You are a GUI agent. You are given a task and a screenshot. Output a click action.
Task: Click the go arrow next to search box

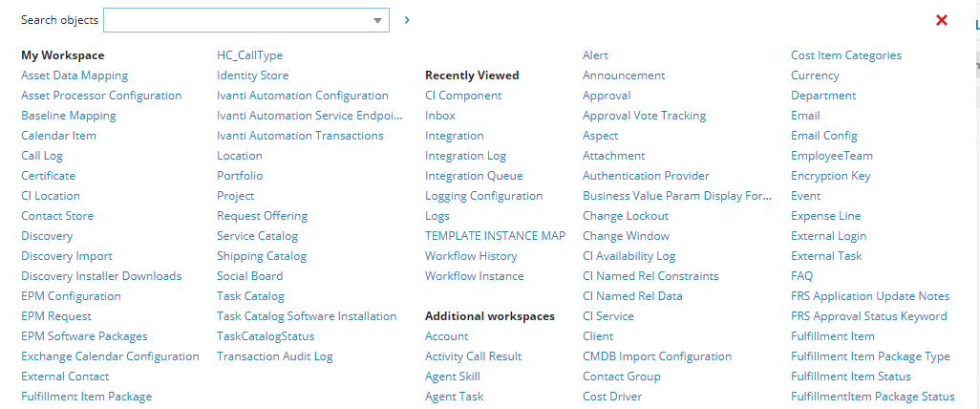click(407, 20)
